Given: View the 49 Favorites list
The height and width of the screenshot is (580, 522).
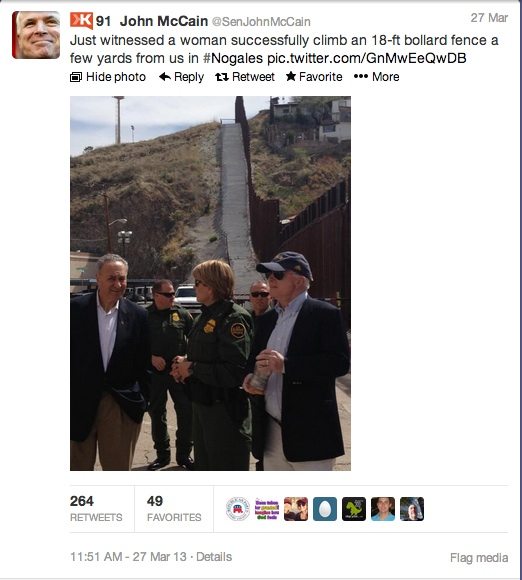Looking at the screenshot, I should tap(174, 509).
